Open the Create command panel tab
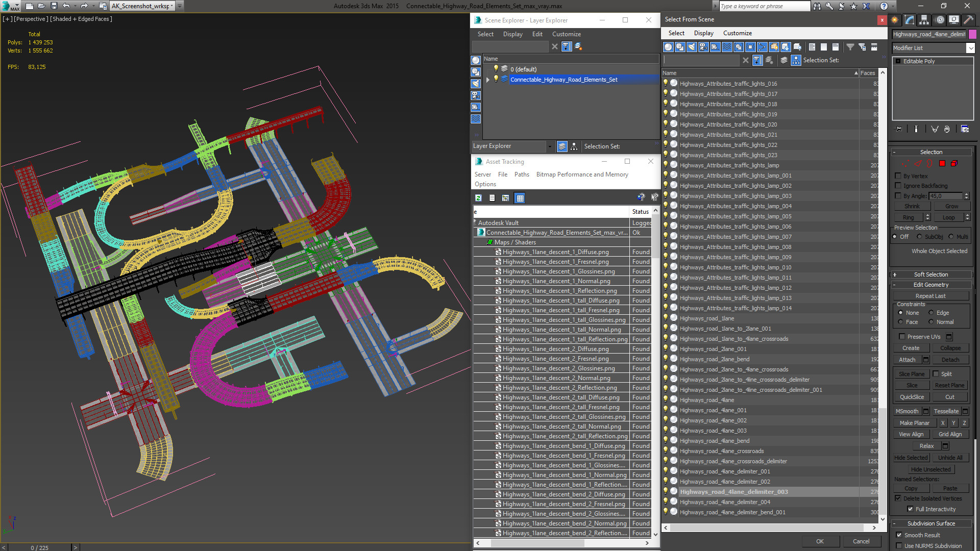 point(895,20)
